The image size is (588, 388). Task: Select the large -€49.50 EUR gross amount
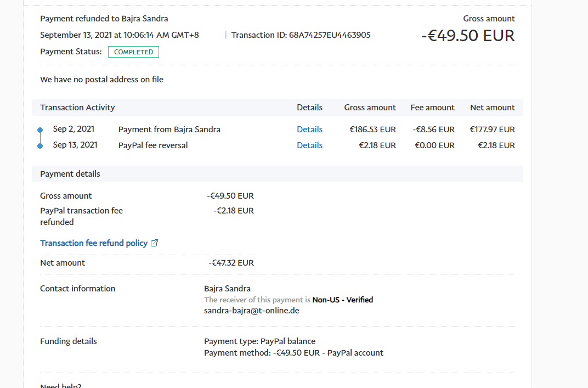coord(468,36)
